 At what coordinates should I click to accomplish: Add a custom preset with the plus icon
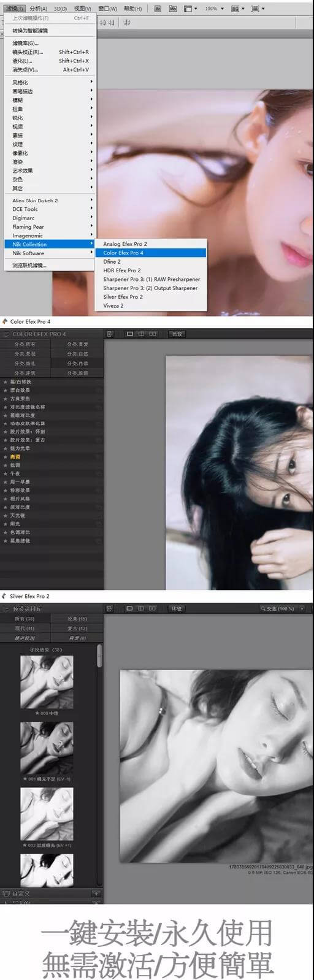pyautogui.click(x=96, y=894)
